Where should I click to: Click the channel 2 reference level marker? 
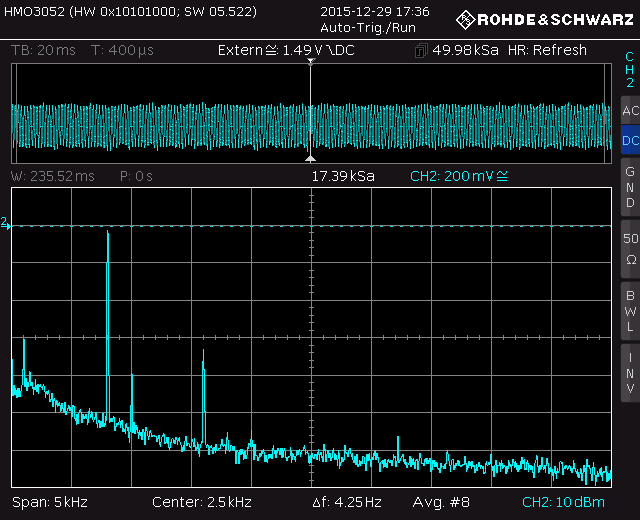coord(5,224)
